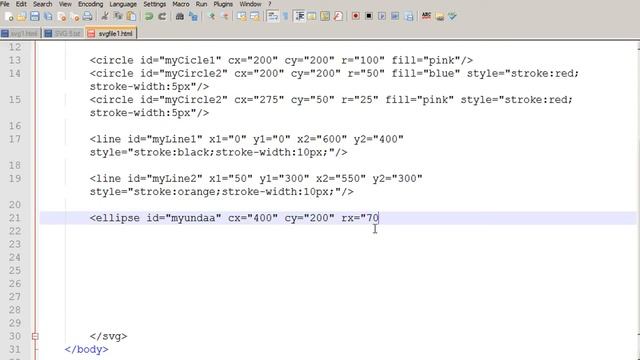
Task: Zoom out using toolbar icon
Action: [x=224, y=16]
